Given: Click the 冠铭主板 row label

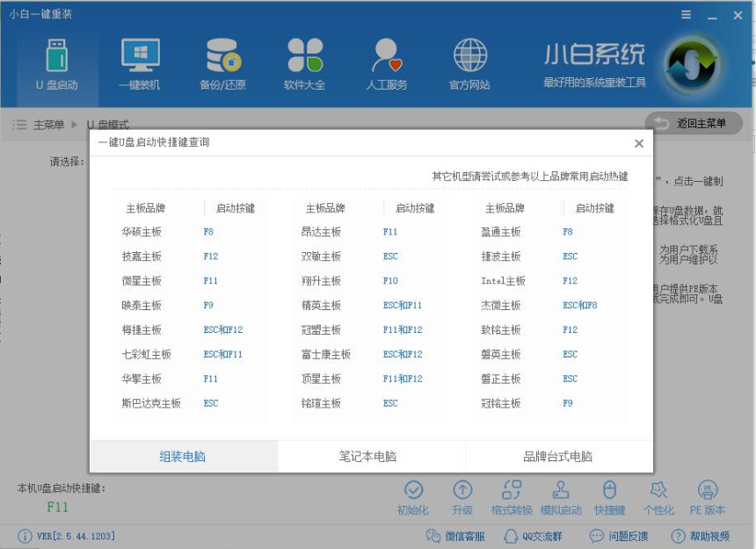Looking at the screenshot, I should point(501,403).
